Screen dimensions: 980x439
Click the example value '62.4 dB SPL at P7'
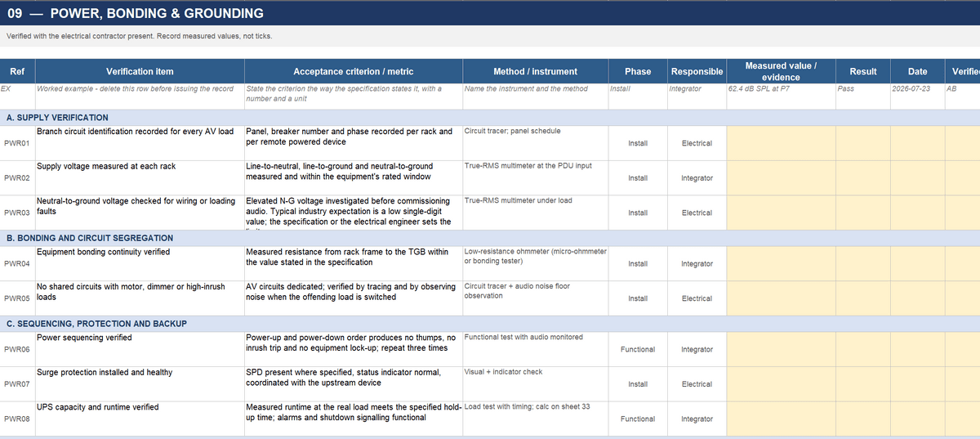click(x=781, y=96)
